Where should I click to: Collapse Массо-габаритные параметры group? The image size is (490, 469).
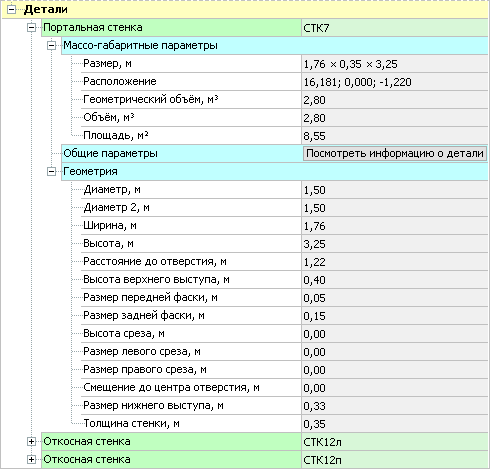[51, 46]
